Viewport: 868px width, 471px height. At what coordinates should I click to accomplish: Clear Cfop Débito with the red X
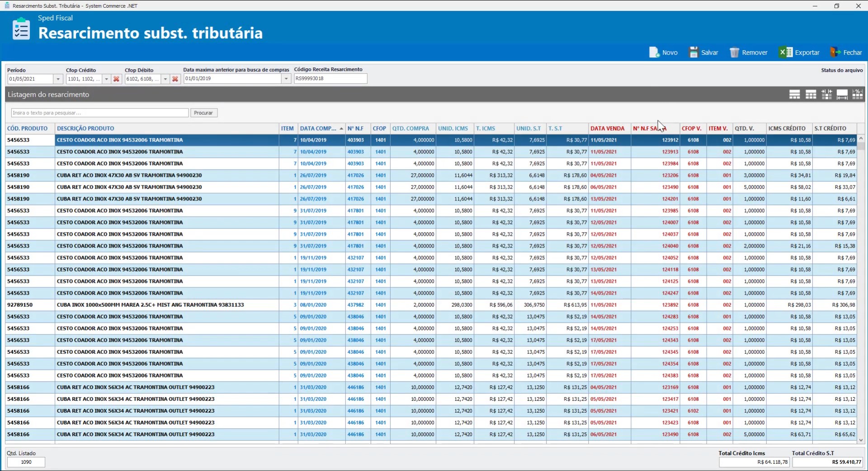point(175,79)
